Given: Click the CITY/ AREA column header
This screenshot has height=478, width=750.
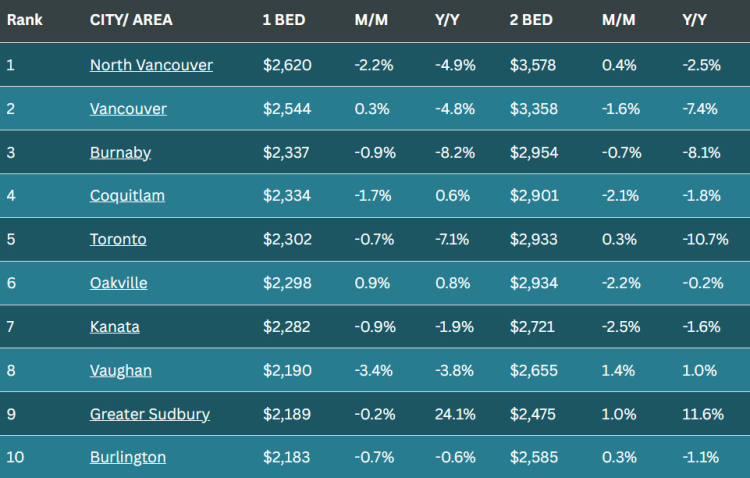Looking at the screenshot, I should [124, 20].
